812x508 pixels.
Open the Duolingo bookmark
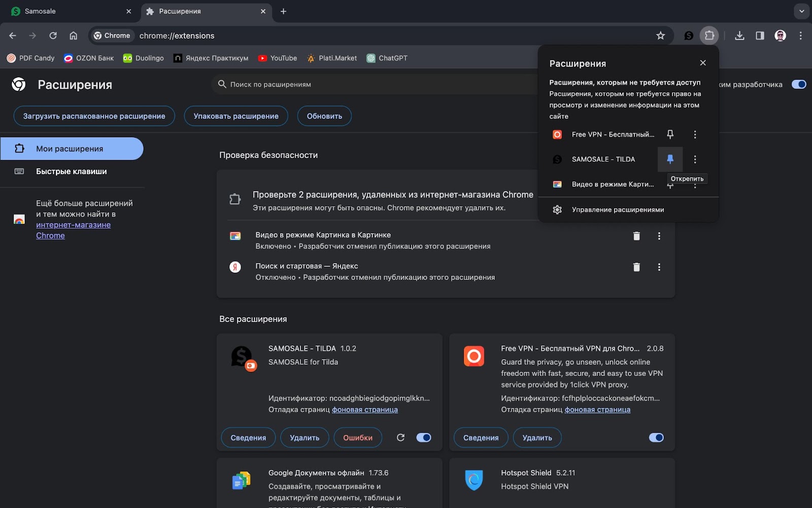pos(144,58)
